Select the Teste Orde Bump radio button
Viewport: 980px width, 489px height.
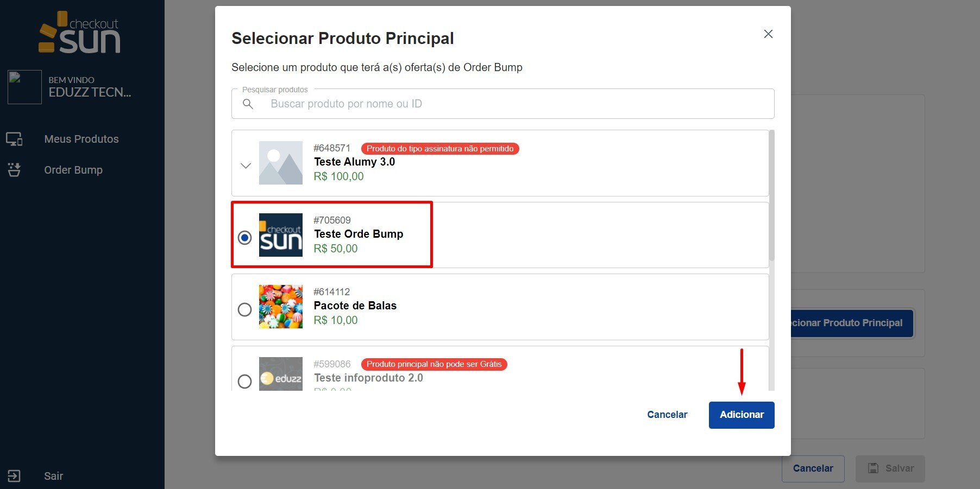pyautogui.click(x=245, y=238)
